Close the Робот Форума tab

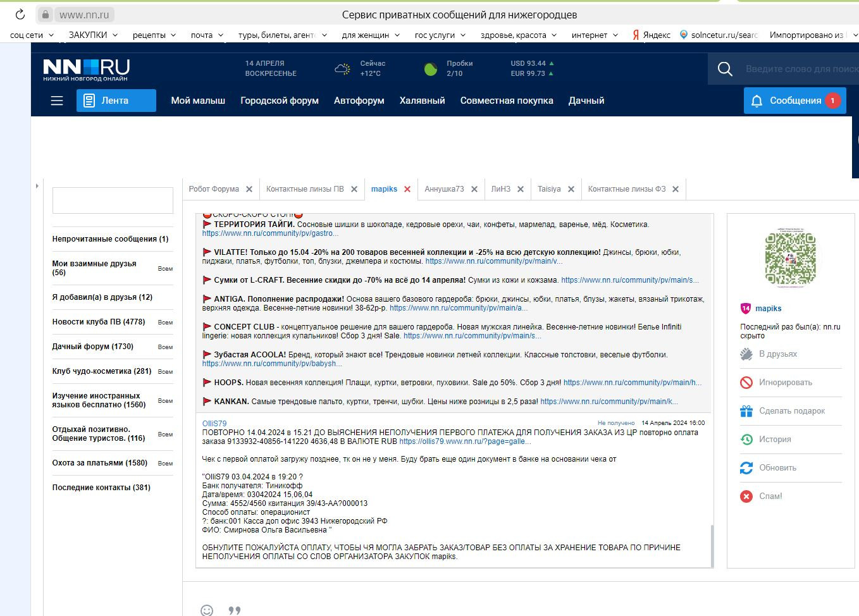(249, 189)
